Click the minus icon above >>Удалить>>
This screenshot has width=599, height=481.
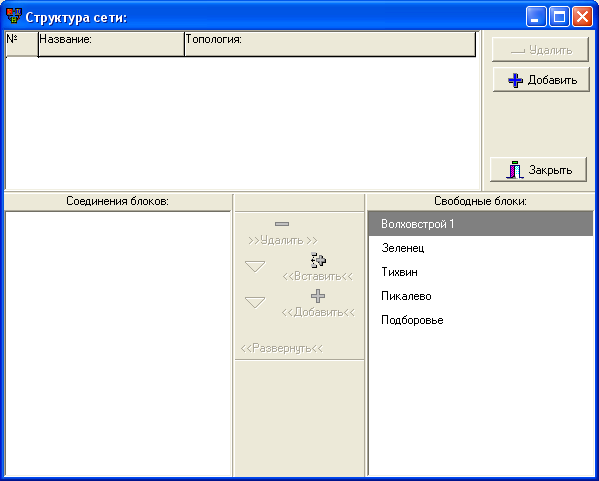[x=282, y=224]
